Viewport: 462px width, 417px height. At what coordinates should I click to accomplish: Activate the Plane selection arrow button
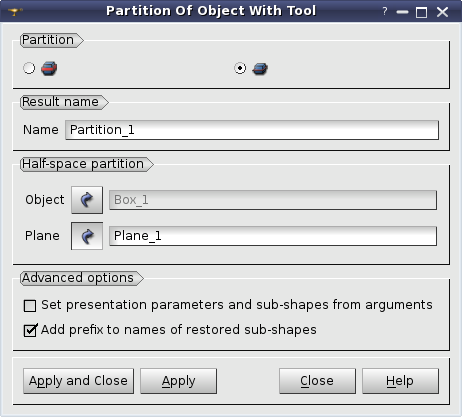click(87, 236)
